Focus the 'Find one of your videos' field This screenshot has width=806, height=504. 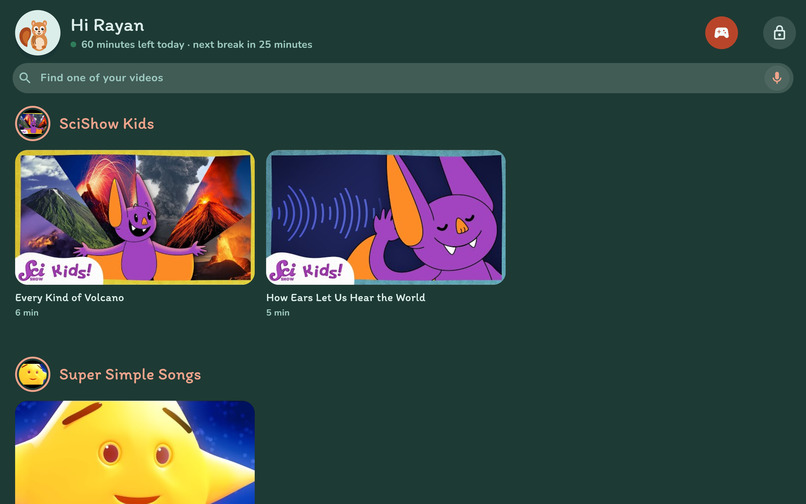402,78
